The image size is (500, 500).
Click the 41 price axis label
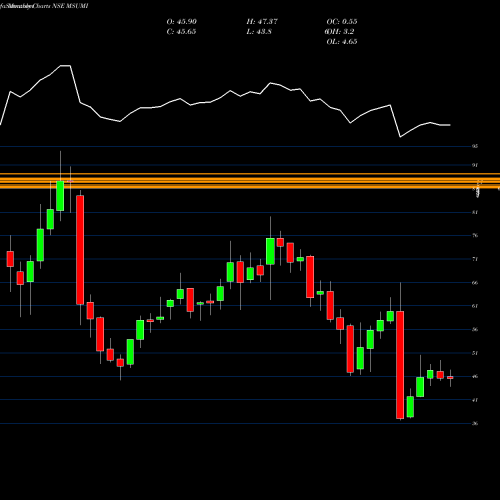475,400
